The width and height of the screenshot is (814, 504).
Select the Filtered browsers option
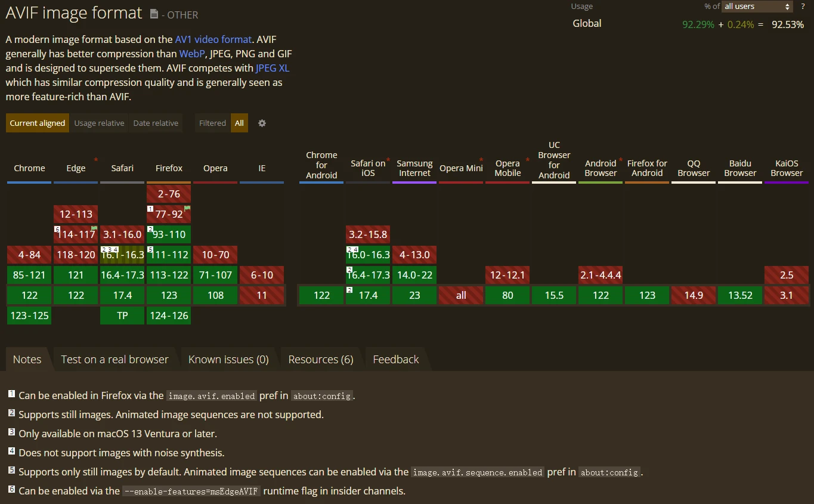(212, 123)
